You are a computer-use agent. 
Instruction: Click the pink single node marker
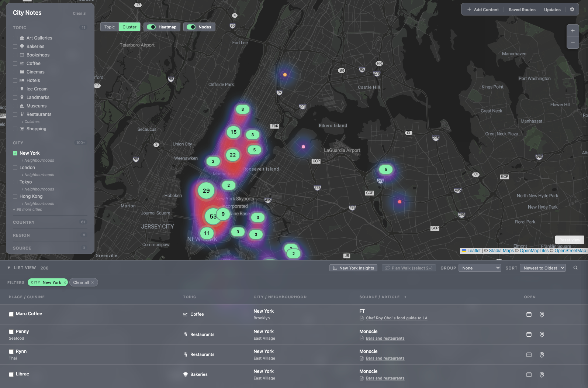point(303,147)
